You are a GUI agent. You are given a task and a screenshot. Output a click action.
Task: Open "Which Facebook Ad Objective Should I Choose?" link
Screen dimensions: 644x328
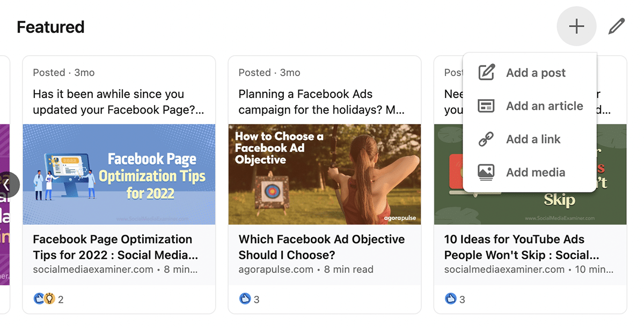click(x=321, y=247)
